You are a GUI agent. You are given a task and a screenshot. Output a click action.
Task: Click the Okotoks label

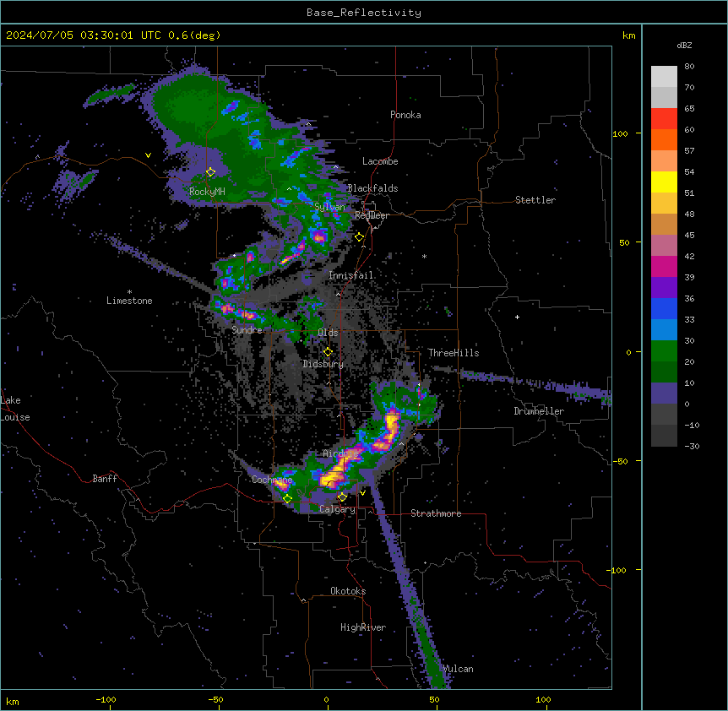(348, 591)
